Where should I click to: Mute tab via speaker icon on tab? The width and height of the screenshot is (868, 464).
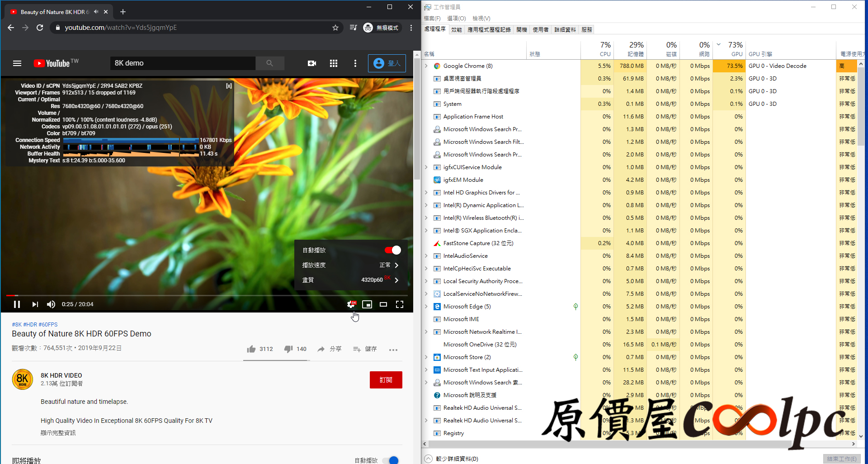pyautogui.click(x=96, y=12)
